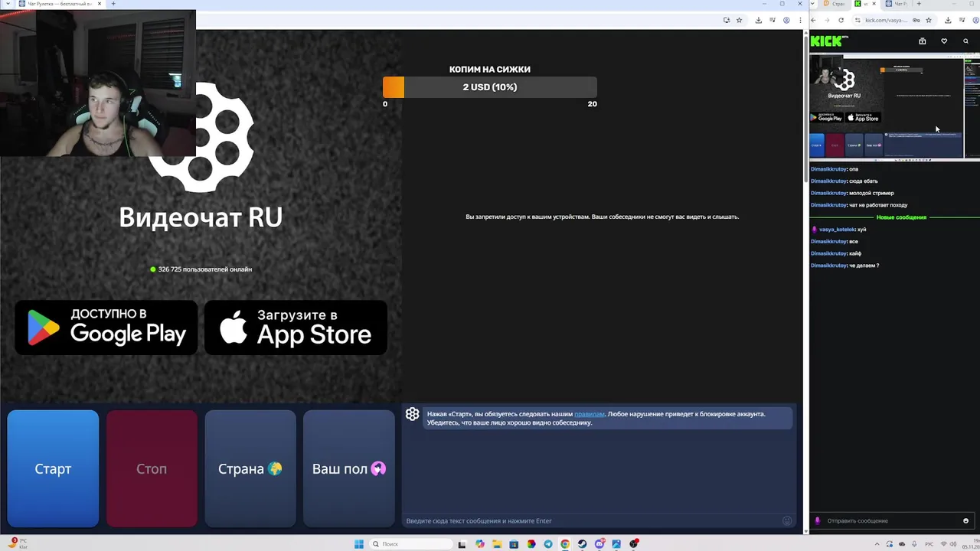Open emoji button in Kick chat input
The height and width of the screenshot is (551, 980).
point(965,520)
